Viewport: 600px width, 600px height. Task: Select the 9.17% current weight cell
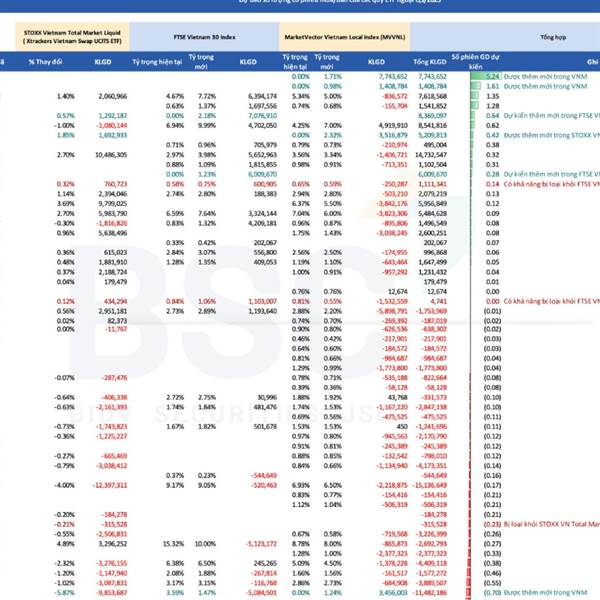point(175,485)
